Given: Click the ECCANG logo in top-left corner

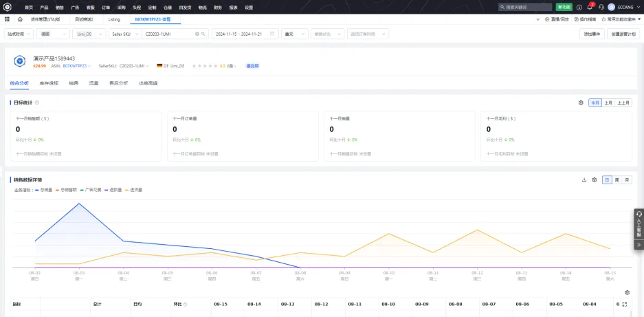Looking at the screenshot, I should click(x=7, y=7).
